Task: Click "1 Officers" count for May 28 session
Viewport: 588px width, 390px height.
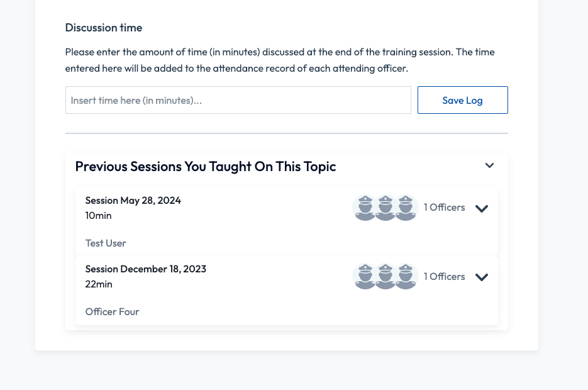Action: click(x=444, y=208)
